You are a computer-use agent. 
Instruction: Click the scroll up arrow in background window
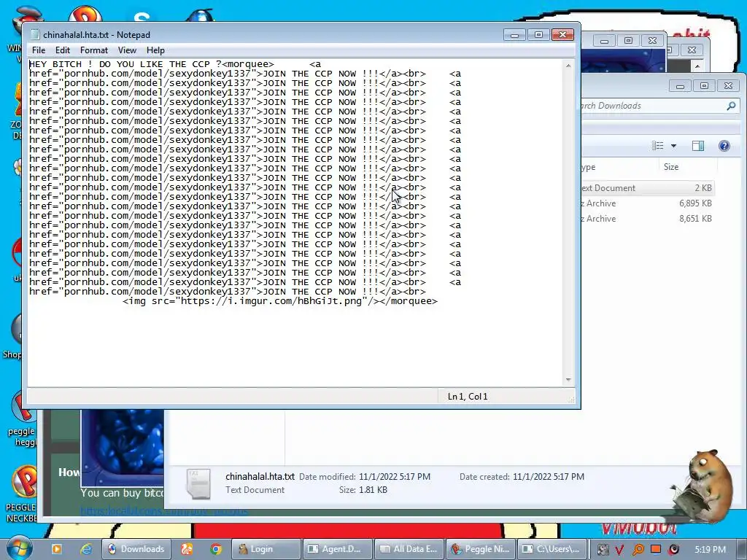click(697, 66)
